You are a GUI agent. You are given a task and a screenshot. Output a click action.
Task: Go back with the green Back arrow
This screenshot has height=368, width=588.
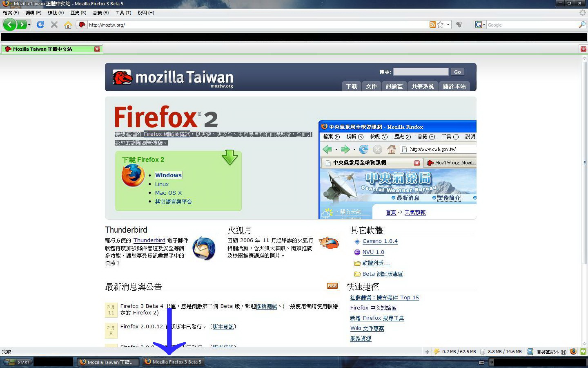tap(9, 25)
